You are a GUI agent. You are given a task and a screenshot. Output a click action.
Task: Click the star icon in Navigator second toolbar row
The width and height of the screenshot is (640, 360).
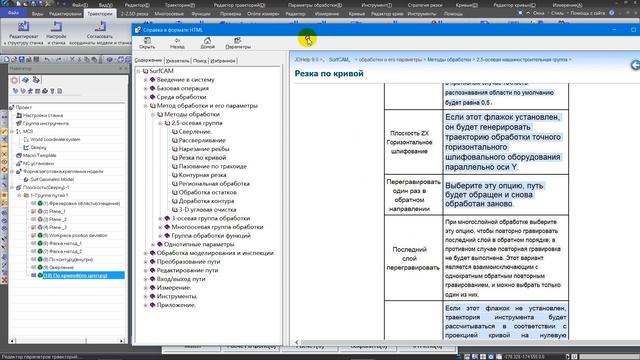30,91
